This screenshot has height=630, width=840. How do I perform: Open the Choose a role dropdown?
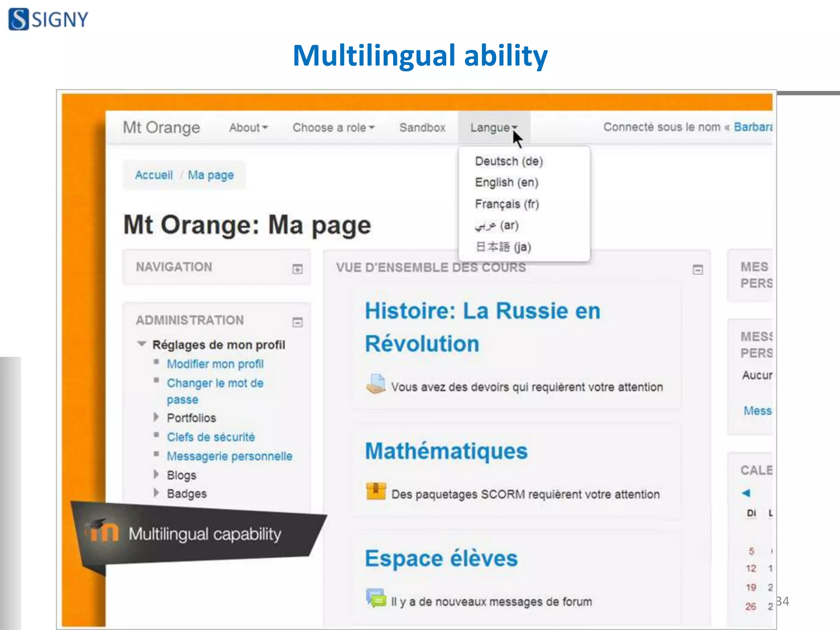[x=333, y=128]
